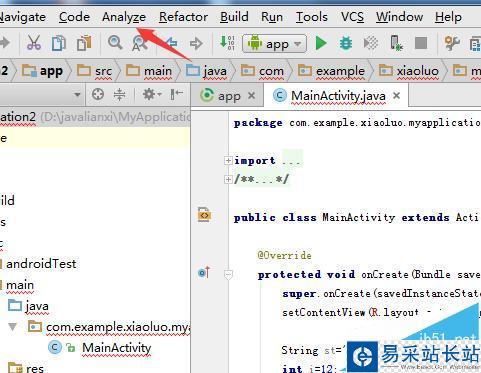
Task: Select res folder in project tree
Action: click(26, 368)
